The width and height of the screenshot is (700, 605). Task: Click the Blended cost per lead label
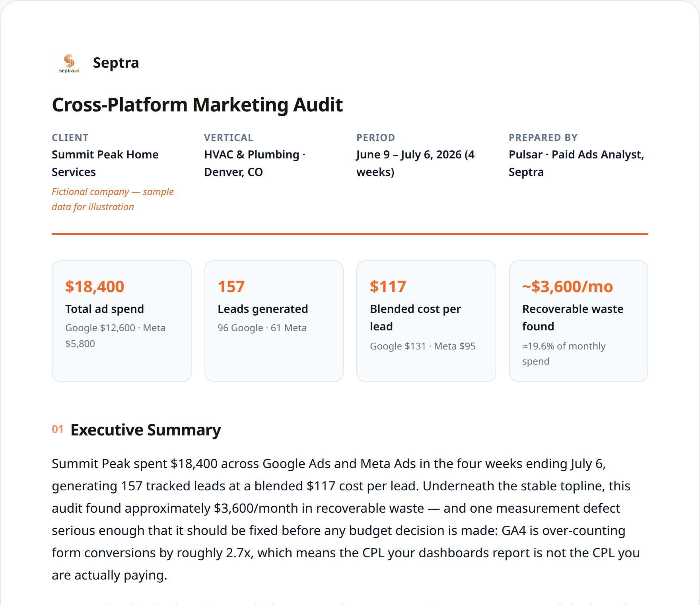(x=415, y=318)
